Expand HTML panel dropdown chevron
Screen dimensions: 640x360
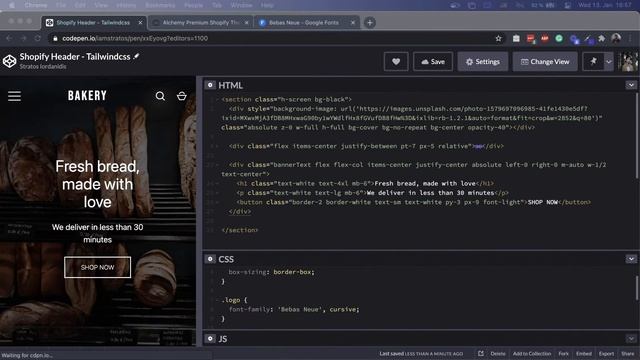(631, 85)
